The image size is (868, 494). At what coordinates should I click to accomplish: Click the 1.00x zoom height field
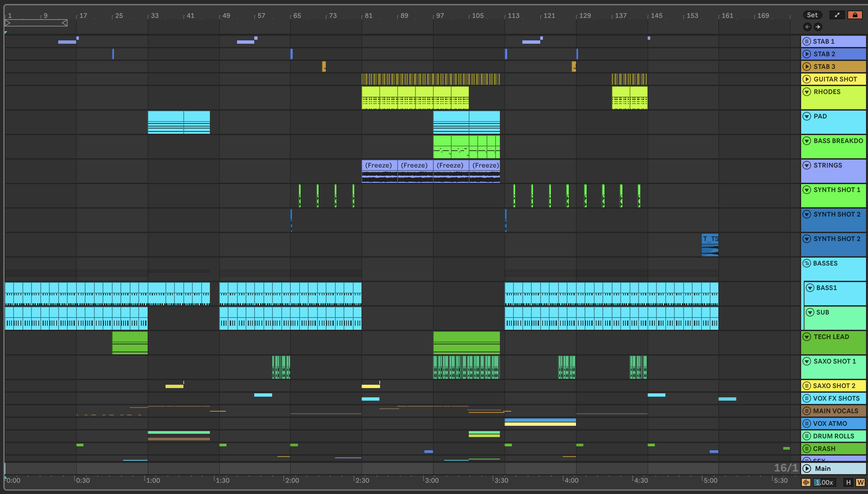tap(824, 482)
